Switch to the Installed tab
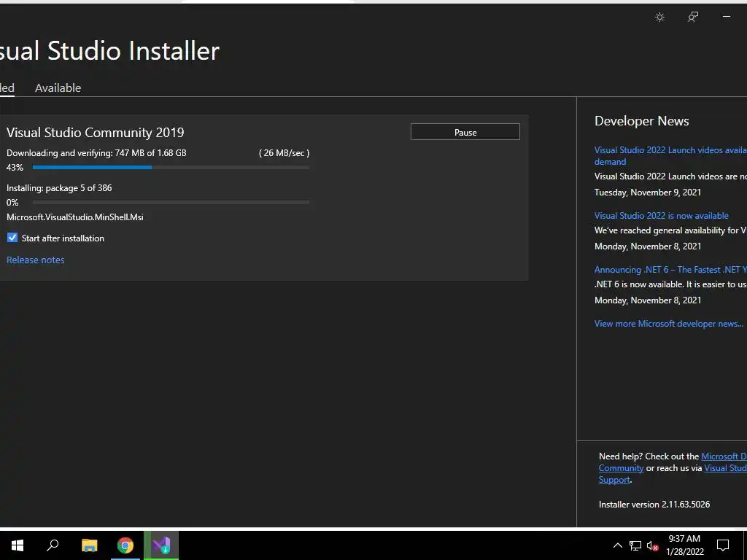This screenshot has height=560, width=747. (x=7, y=87)
